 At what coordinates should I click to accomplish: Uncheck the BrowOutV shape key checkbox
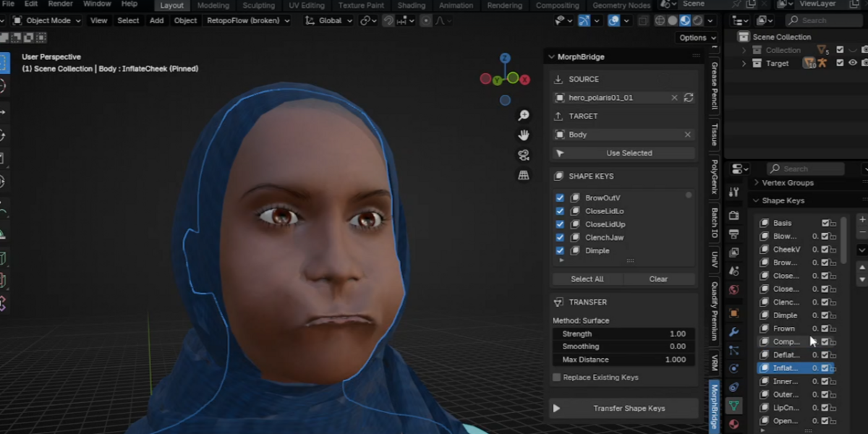pos(560,197)
